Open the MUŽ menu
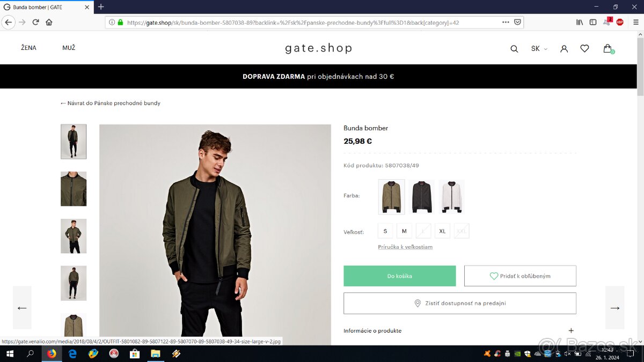This screenshot has width=644, height=362. 69,48
